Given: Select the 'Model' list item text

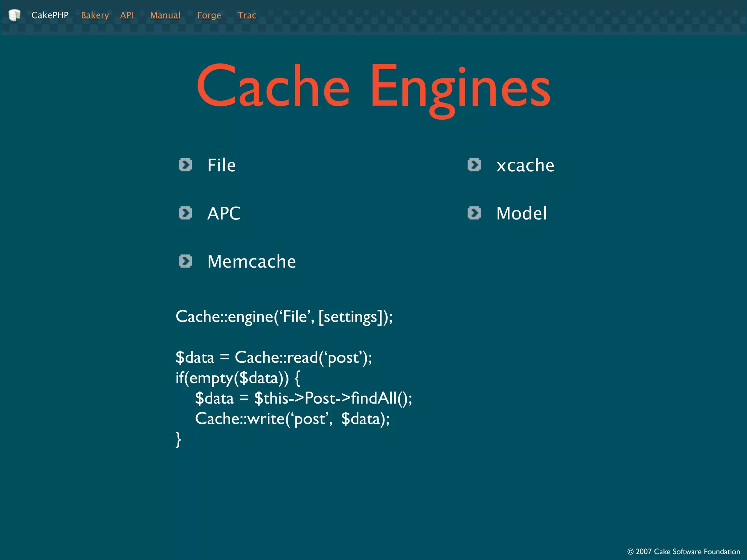Looking at the screenshot, I should click(x=522, y=213).
